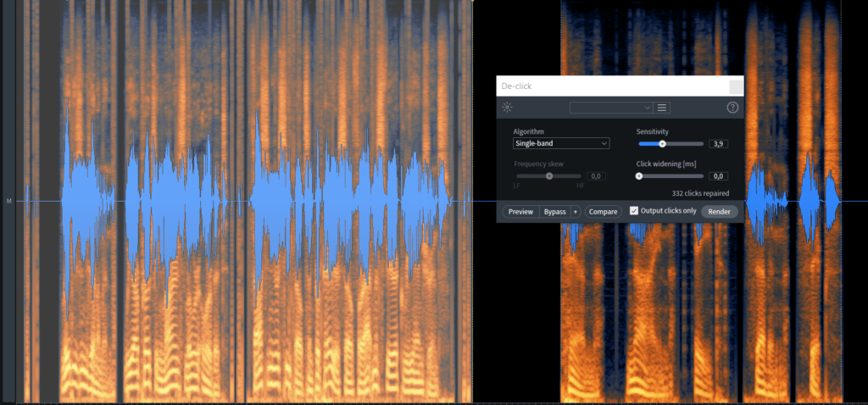Open the preset hamburger menu
Viewport: 868px width, 405px height.
[x=662, y=108]
